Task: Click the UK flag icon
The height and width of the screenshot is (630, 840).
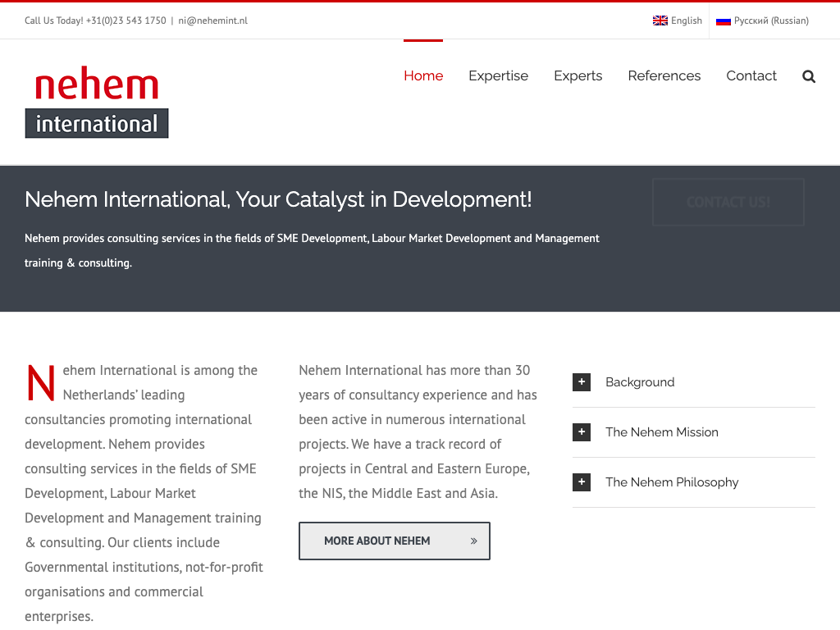Action: tap(660, 21)
